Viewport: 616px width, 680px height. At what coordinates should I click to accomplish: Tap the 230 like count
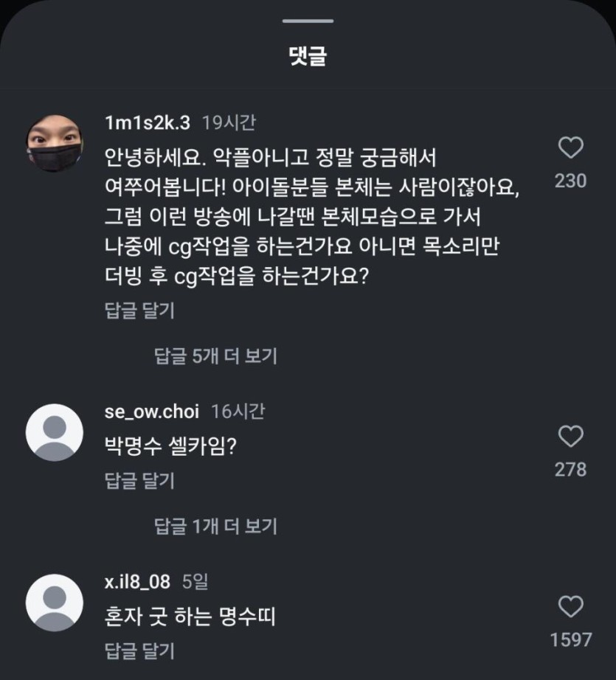tap(570, 181)
